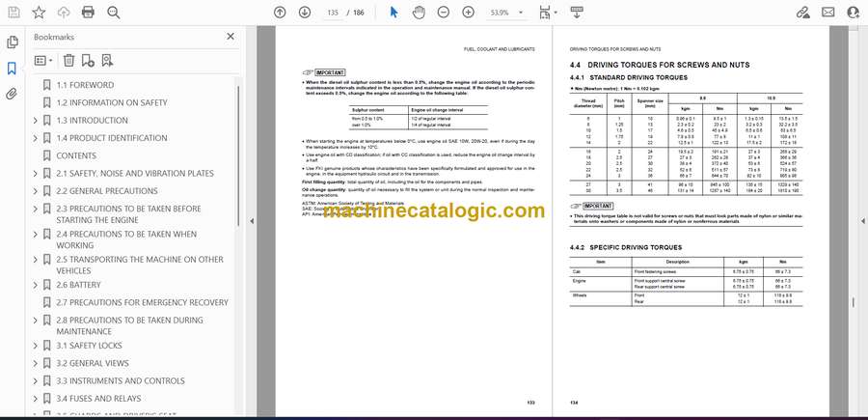The height and width of the screenshot is (420, 868).
Task: Expand 3.3 INSTRUMENTS AND CONTROLS bookmark
Action: coord(36,380)
